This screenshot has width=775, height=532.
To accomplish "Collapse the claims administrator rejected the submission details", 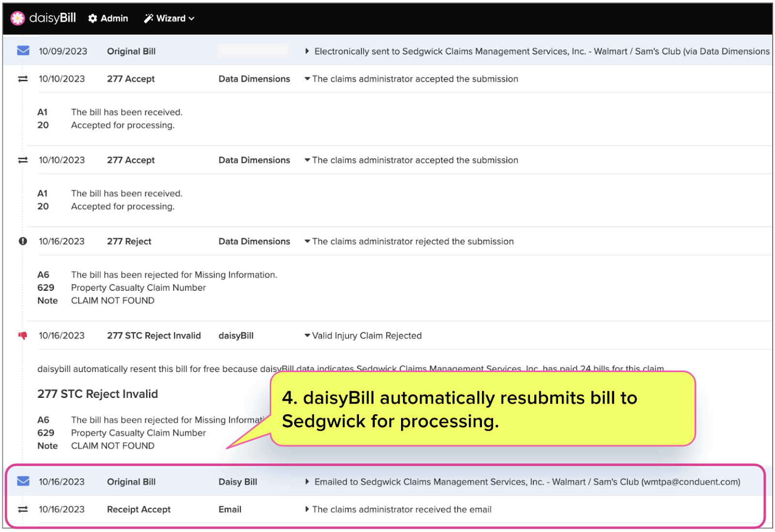I will (x=308, y=241).
